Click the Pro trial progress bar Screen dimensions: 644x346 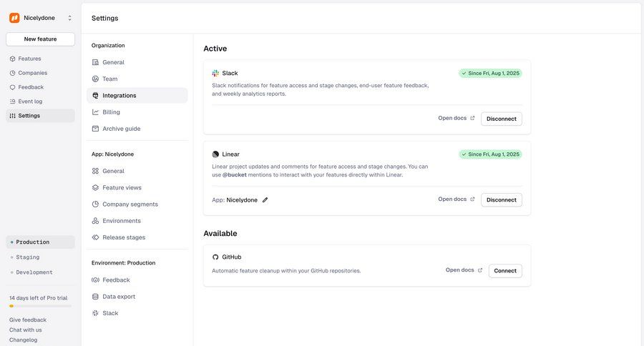40,306
